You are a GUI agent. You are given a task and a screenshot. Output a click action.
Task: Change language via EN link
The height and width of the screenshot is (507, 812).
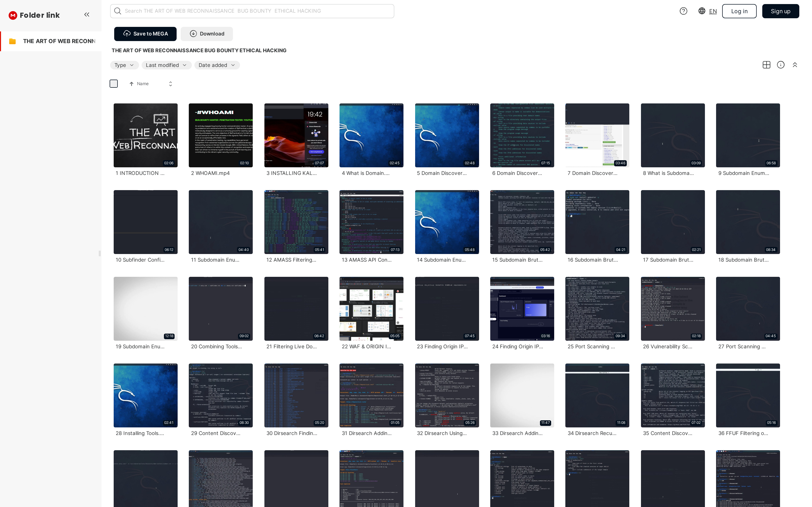click(x=713, y=11)
